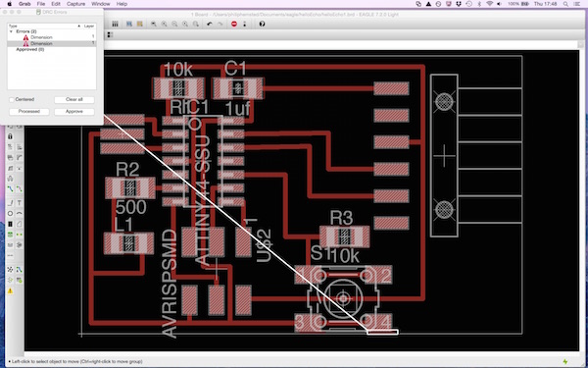The height and width of the screenshot is (368, 588).
Task: Open the Grab menu
Action: [x=24, y=4]
